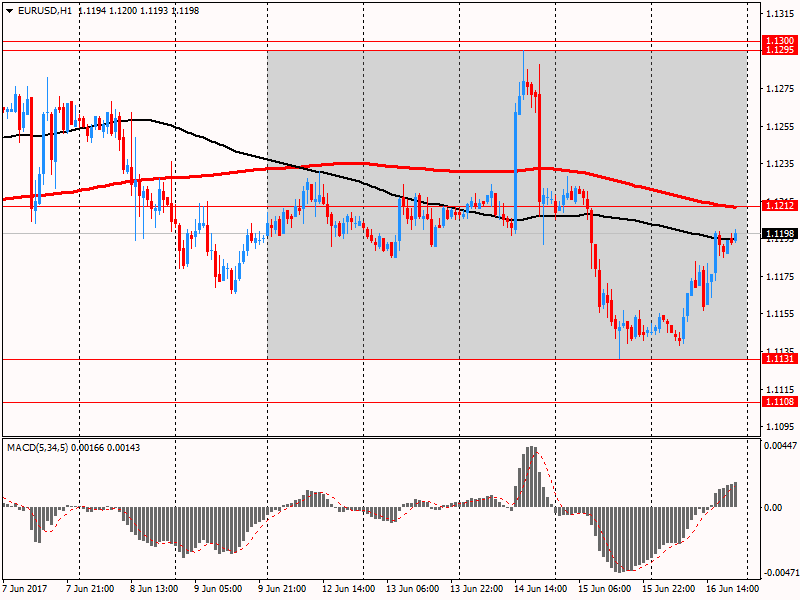Select the 1.1275 price axis value
Image resolution: width=800 pixels, height=600 pixels.
780,89
